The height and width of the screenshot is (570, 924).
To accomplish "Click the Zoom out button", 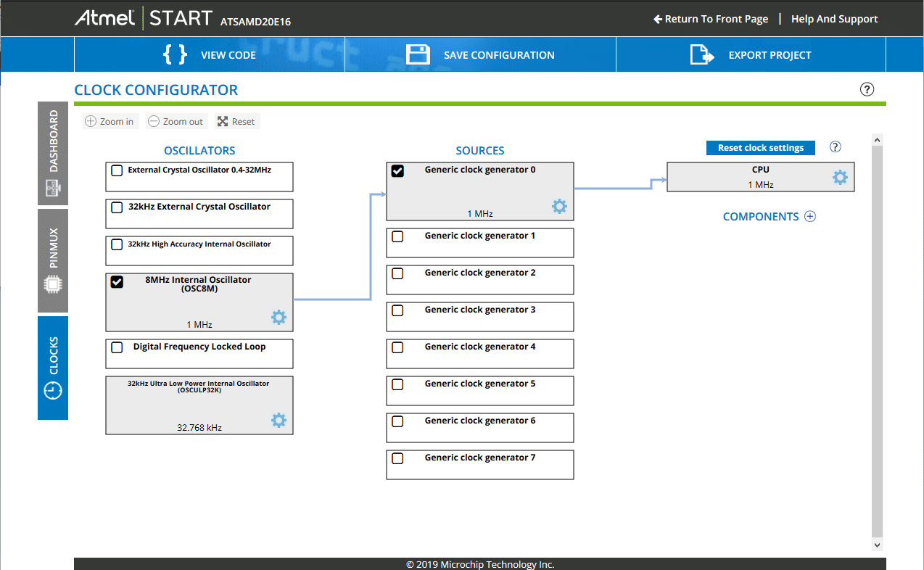I will pyautogui.click(x=176, y=121).
